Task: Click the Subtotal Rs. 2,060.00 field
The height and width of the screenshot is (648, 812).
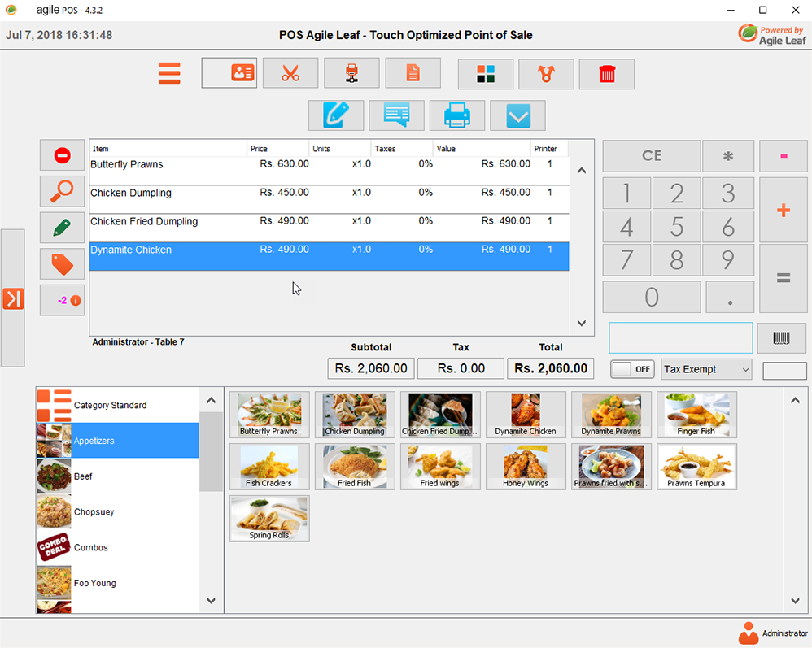Action: pyautogui.click(x=371, y=368)
